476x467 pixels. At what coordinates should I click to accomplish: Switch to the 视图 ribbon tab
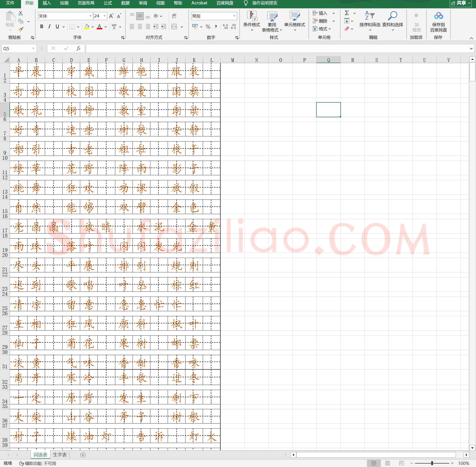pos(161,3)
